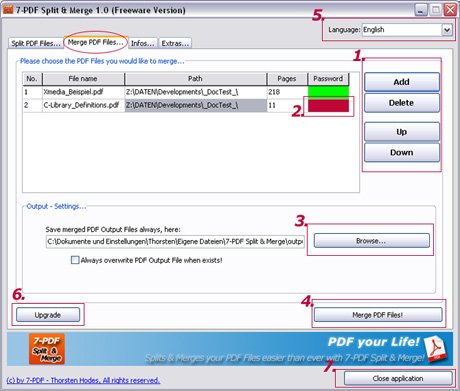Click the Delete button

click(x=402, y=103)
